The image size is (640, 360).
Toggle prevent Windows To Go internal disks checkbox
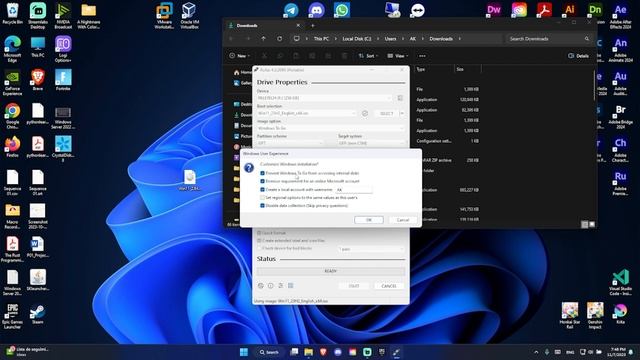tap(262, 173)
